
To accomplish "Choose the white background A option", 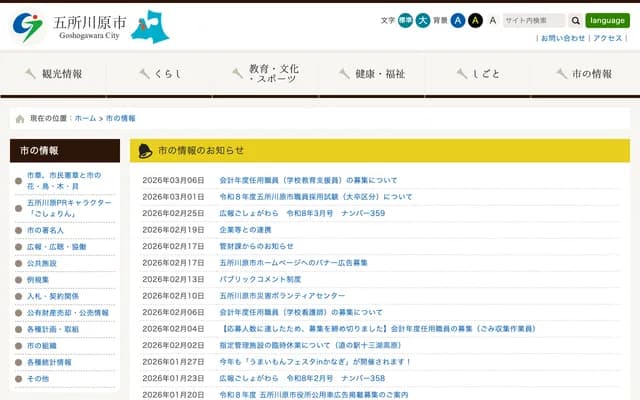I will [493, 20].
